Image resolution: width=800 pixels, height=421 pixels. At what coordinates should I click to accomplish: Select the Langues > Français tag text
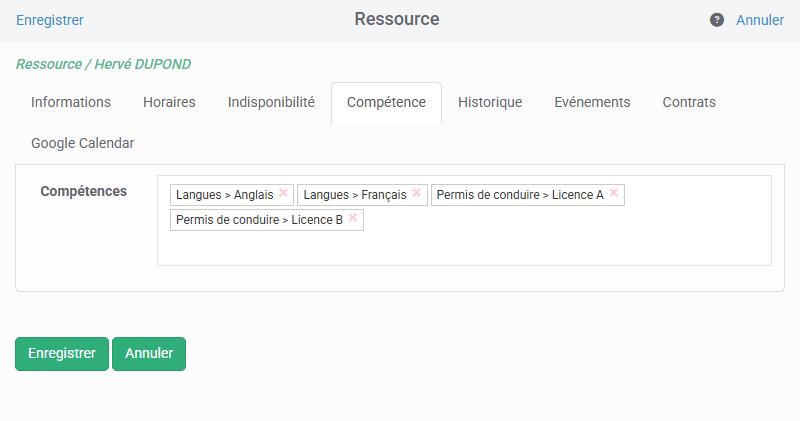[355, 195]
